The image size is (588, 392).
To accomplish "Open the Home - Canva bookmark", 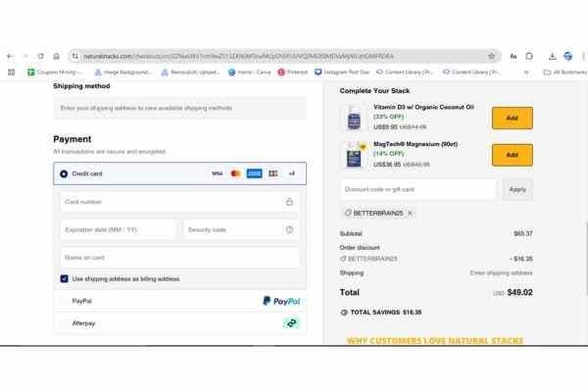I will (x=249, y=72).
